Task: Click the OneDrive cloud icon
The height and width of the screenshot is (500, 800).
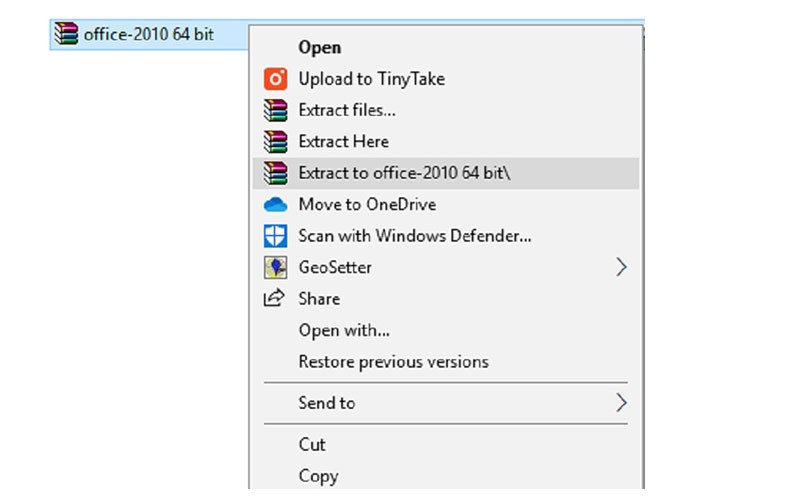Action: 276,205
